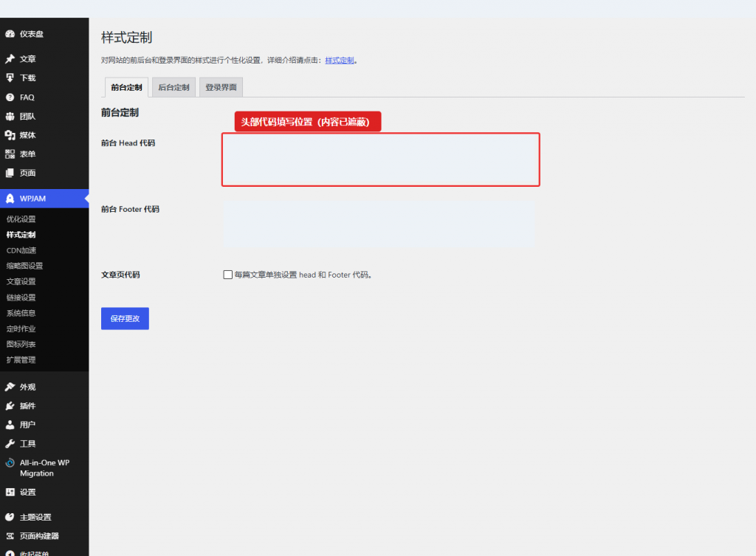Open 扩展管理 submenu item
Image resolution: width=756 pixels, height=556 pixels.
click(x=21, y=360)
